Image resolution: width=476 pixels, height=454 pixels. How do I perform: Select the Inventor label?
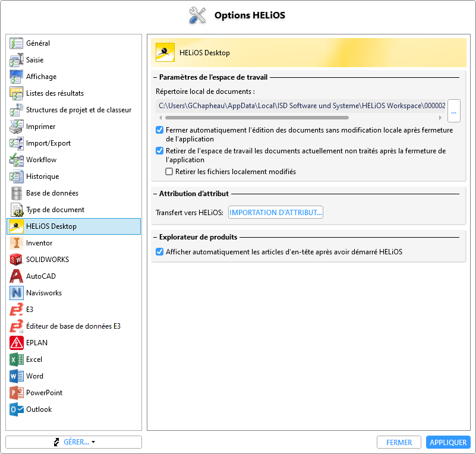click(39, 243)
